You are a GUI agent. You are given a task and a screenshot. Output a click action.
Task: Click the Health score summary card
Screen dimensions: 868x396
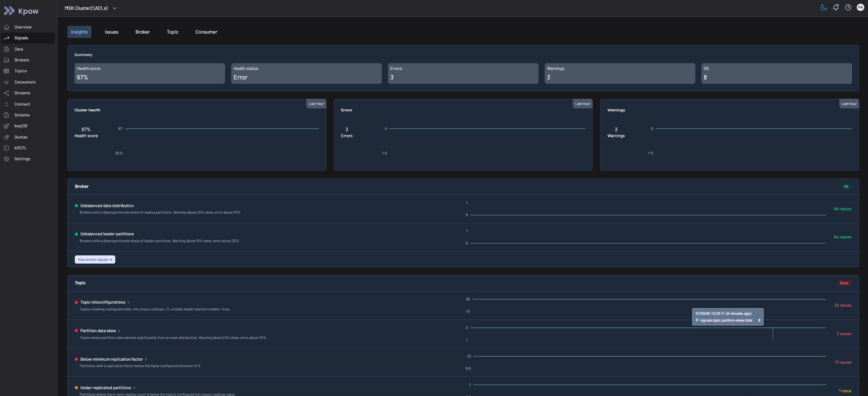pos(150,73)
